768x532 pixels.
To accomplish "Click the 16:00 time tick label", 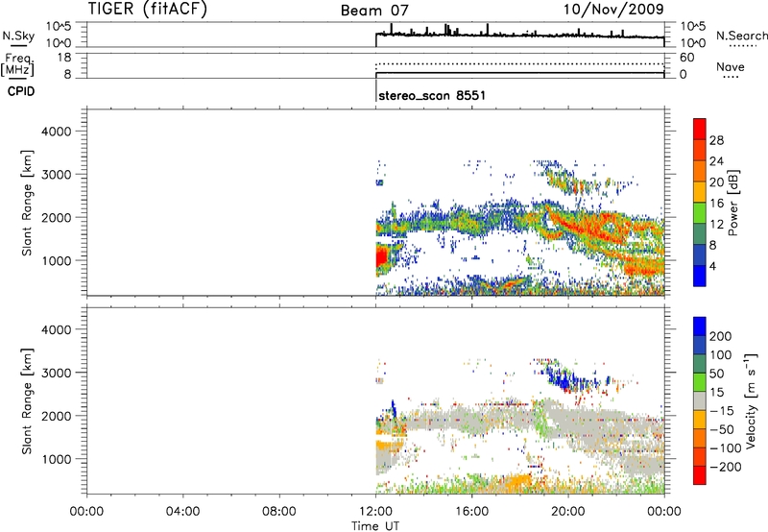I will tap(471, 512).
